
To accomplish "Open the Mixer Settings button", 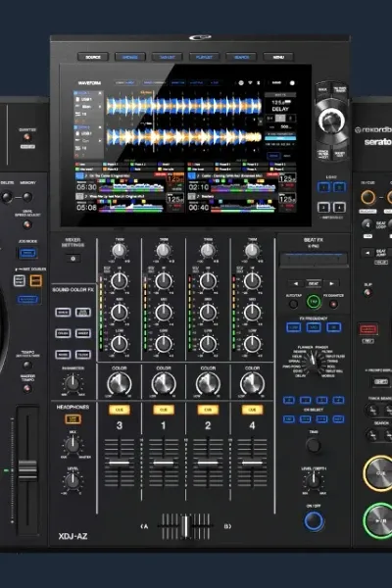I will pyautogui.click(x=73, y=259).
